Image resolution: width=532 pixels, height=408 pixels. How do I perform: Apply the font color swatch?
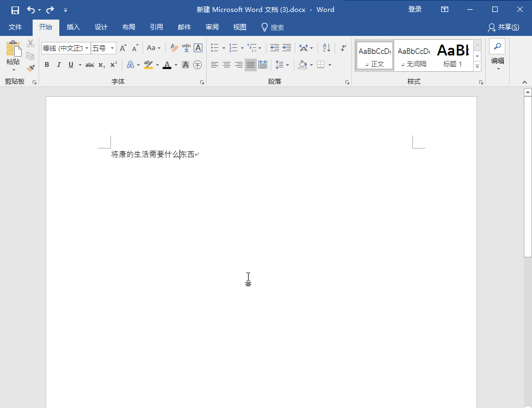167,65
